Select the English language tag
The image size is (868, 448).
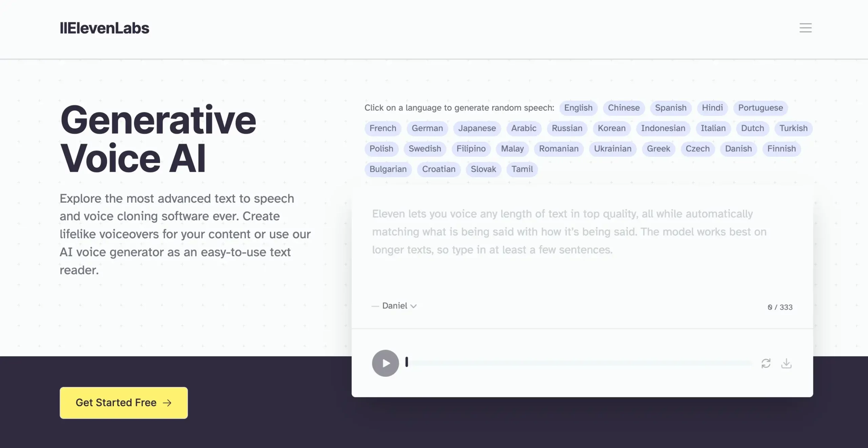[x=578, y=108]
